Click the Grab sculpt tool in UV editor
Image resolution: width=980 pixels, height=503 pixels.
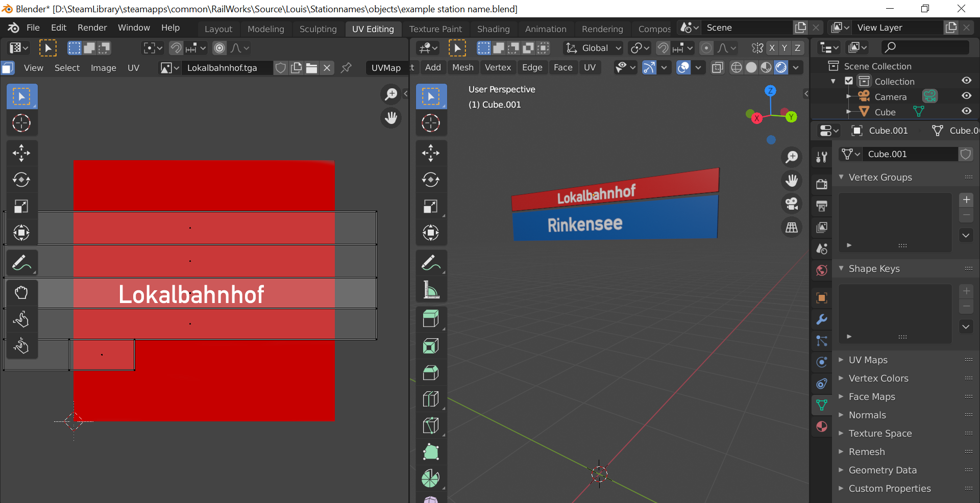[x=21, y=293]
